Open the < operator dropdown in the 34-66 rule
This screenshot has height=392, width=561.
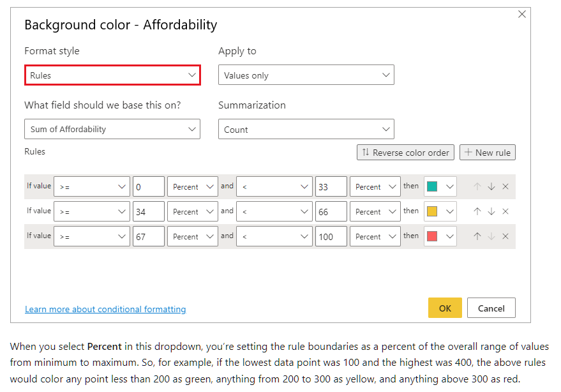(x=274, y=211)
